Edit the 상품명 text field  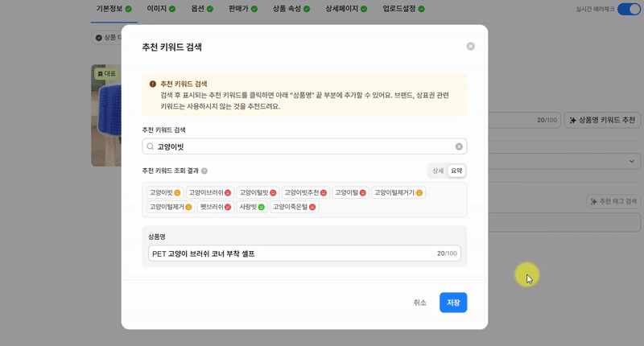tap(304, 253)
